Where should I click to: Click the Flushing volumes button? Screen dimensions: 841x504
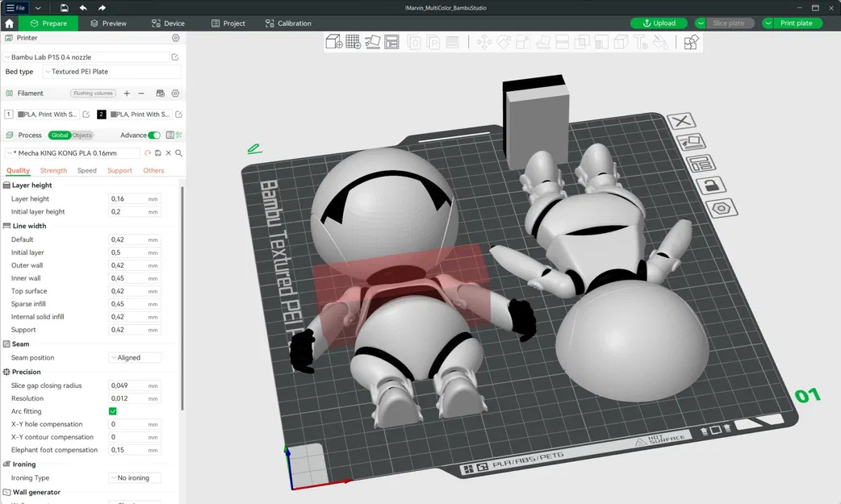tap(94, 94)
